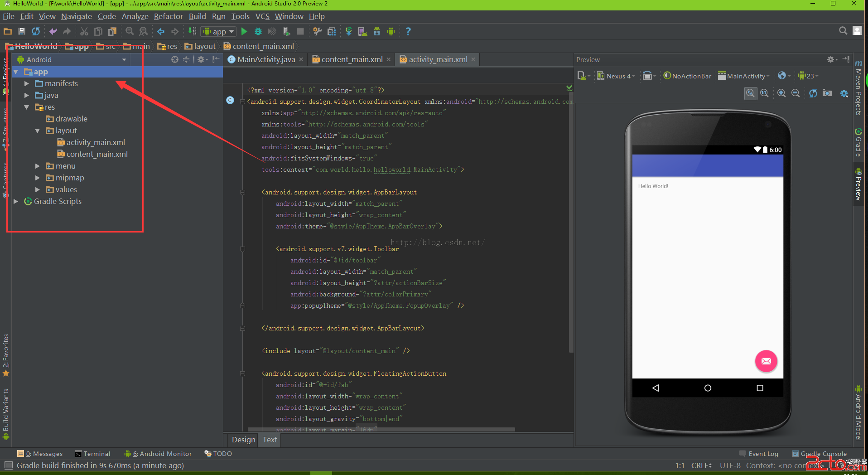Toggle the Zoom to Fit preview button
The width and height of the screenshot is (868, 475).
750,93
